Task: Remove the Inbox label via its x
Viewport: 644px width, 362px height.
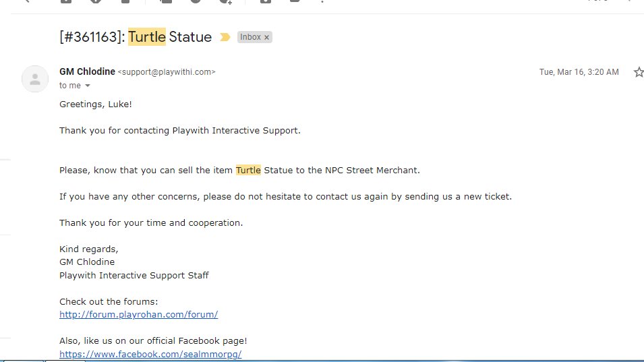Action: click(266, 37)
